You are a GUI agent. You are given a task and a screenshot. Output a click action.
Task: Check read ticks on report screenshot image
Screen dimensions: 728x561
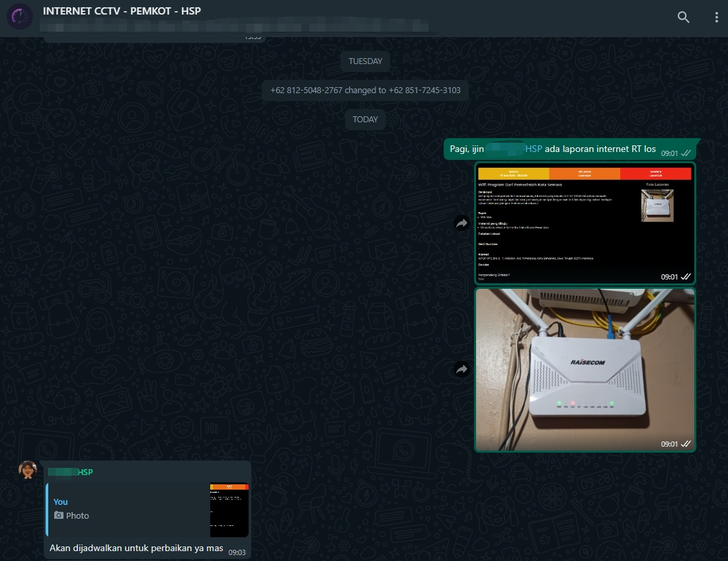click(686, 277)
